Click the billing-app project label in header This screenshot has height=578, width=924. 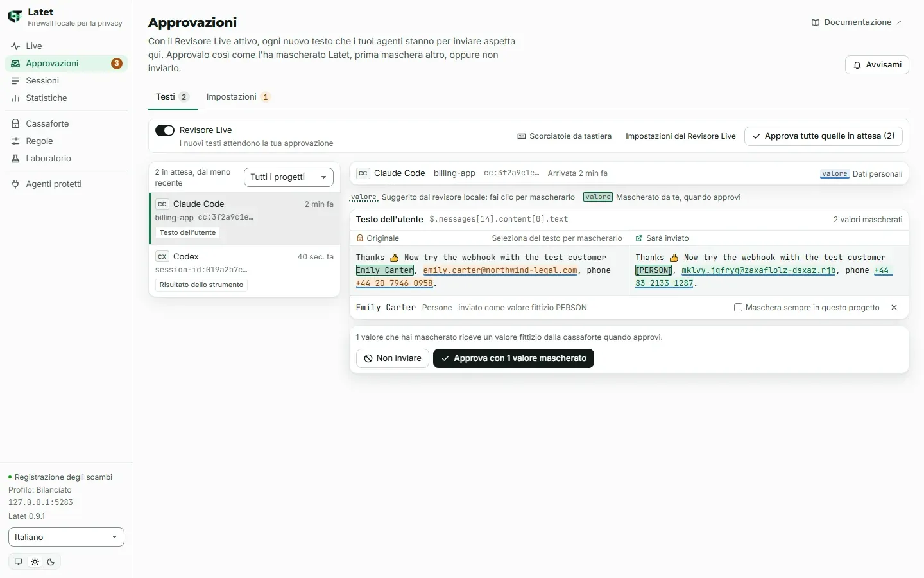(454, 173)
